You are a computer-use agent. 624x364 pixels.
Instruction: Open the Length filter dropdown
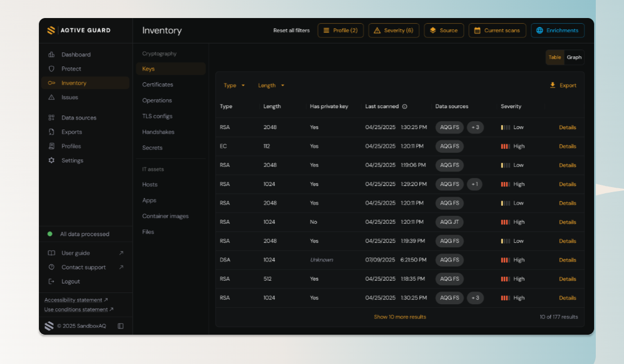click(x=267, y=85)
